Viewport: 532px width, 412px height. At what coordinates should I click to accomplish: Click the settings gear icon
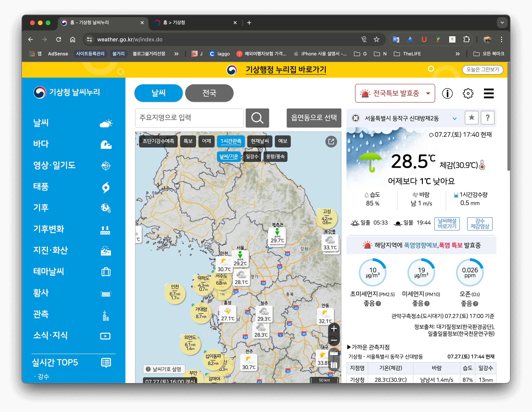(x=468, y=93)
